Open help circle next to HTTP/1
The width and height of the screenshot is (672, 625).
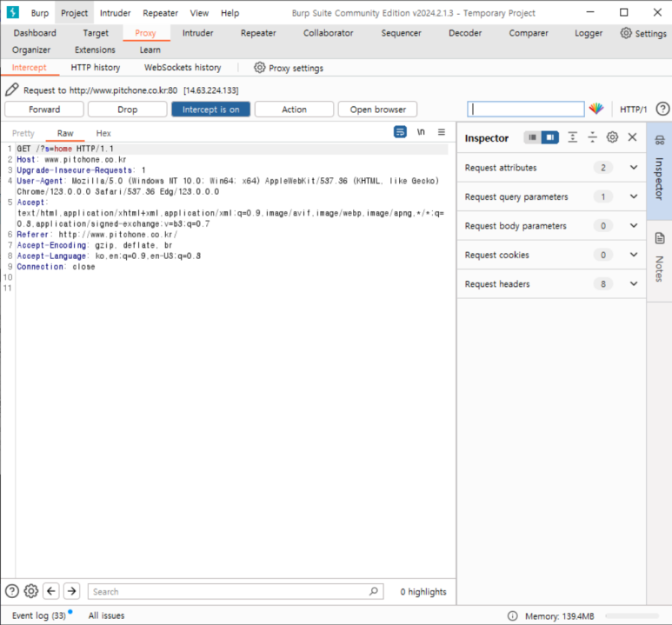(662, 109)
